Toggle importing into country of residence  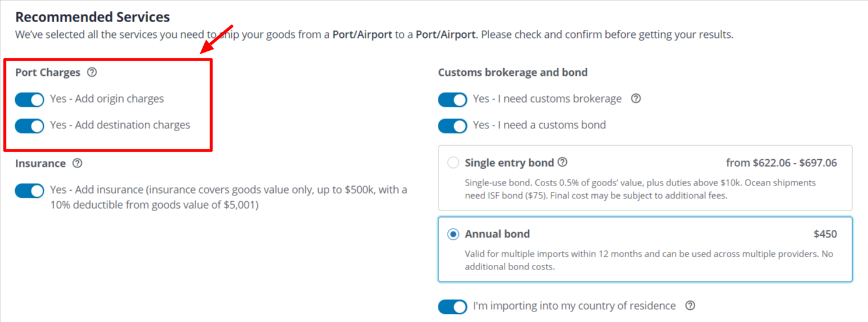452,306
